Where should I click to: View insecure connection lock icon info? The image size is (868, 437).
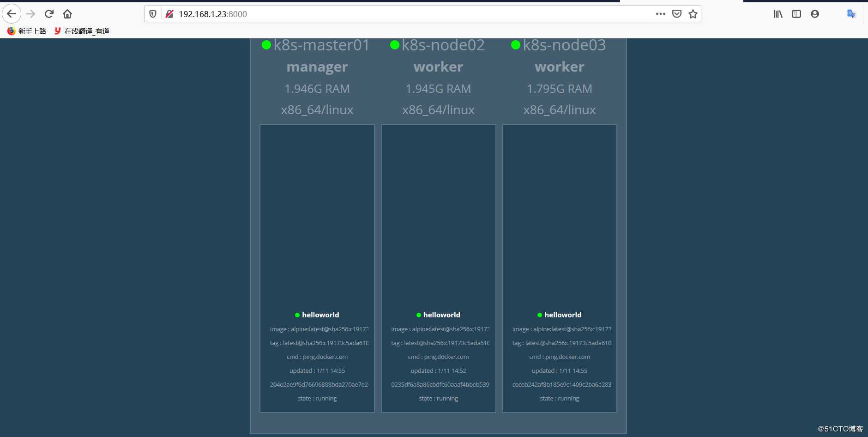click(x=169, y=14)
